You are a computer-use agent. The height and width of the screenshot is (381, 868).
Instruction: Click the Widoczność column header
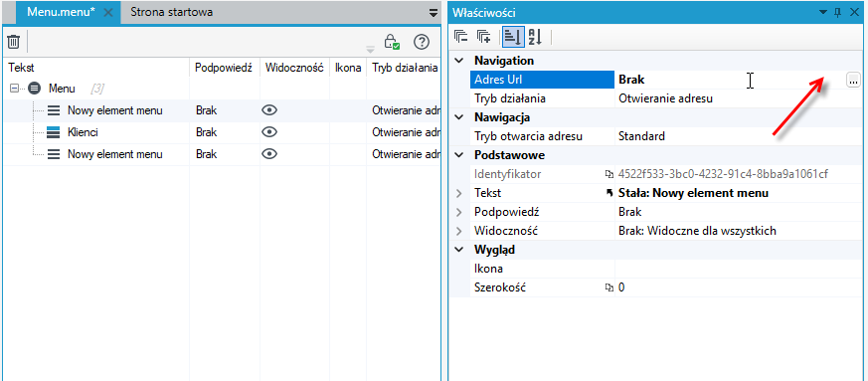294,68
